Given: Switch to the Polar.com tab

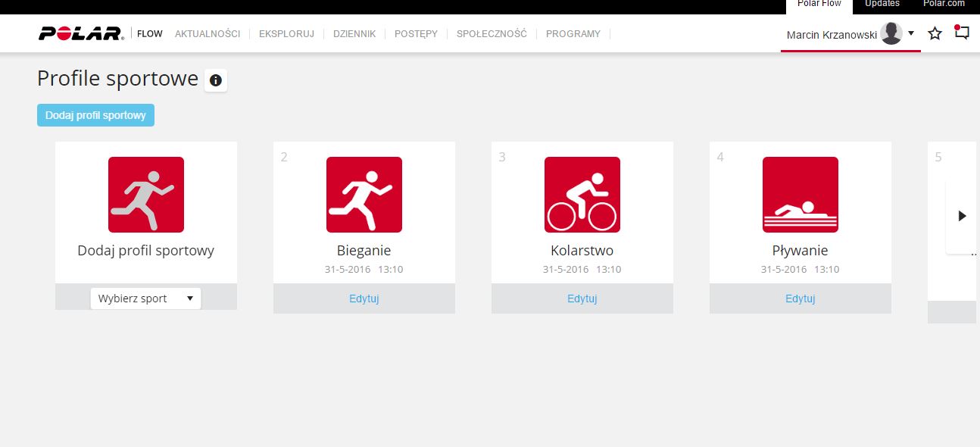Looking at the screenshot, I should coord(944,5).
